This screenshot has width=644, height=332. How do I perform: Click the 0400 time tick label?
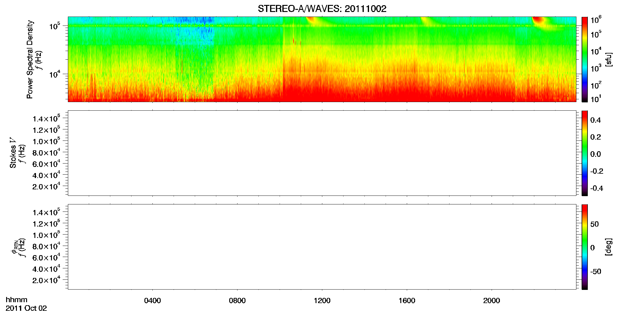[152, 301]
